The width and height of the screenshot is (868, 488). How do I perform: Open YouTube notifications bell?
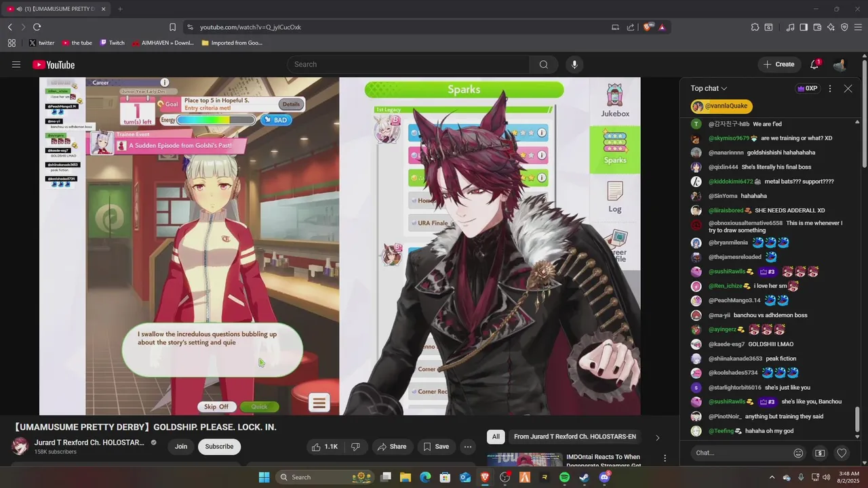tap(814, 64)
